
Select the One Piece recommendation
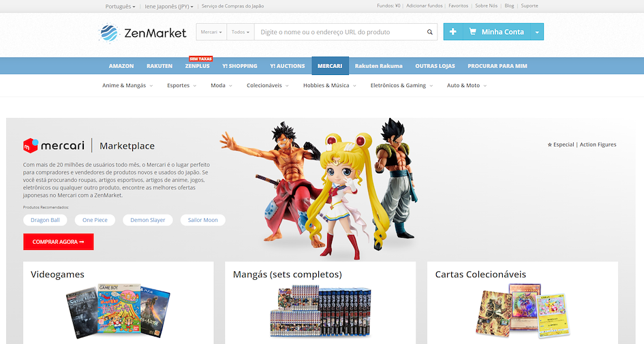pos(95,220)
